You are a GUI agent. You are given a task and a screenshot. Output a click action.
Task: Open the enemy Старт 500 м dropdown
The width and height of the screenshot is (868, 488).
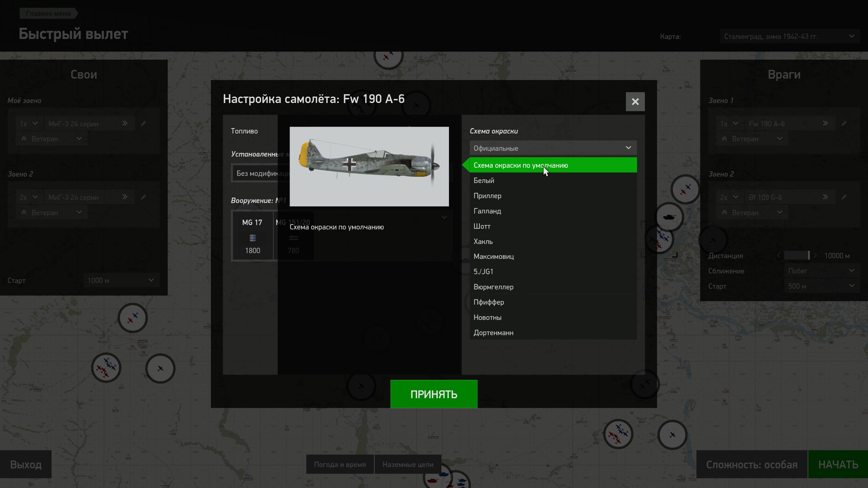(822, 286)
